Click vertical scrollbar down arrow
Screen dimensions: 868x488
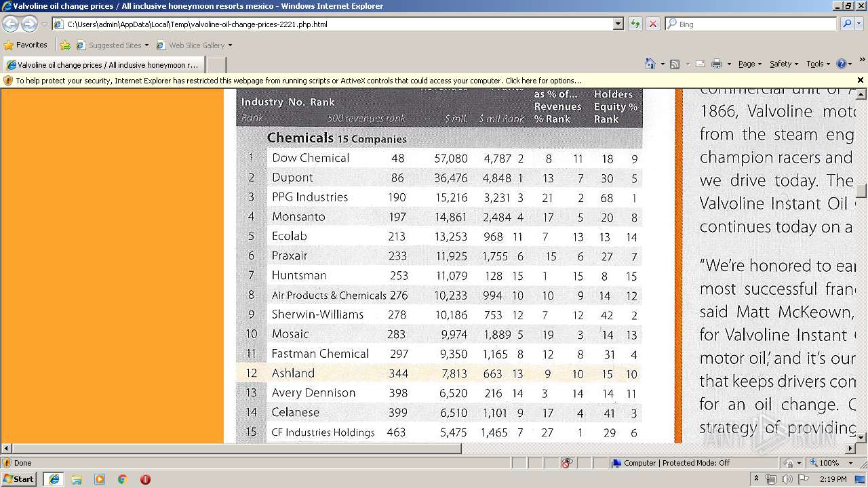tap(861, 437)
